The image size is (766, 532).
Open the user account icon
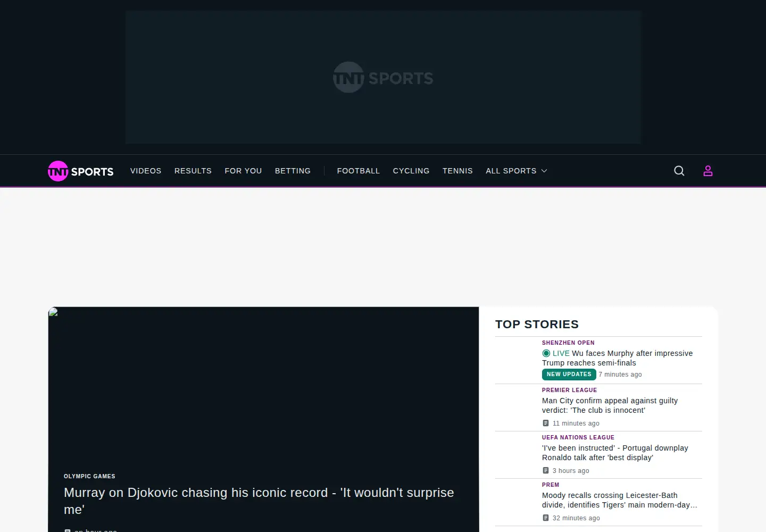pos(708,171)
